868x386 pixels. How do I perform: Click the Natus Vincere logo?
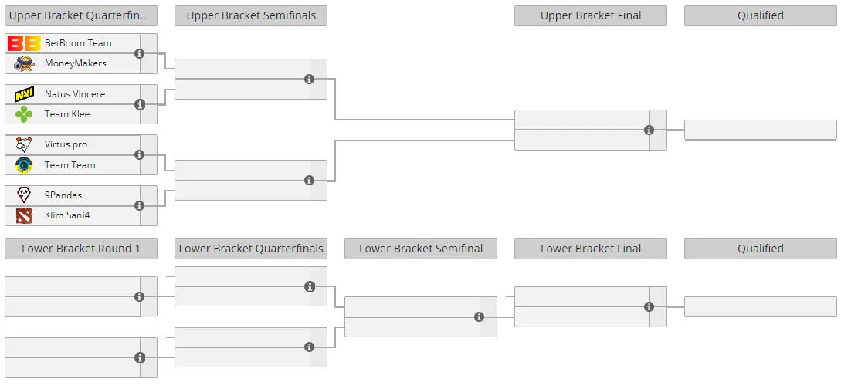(x=25, y=94)
